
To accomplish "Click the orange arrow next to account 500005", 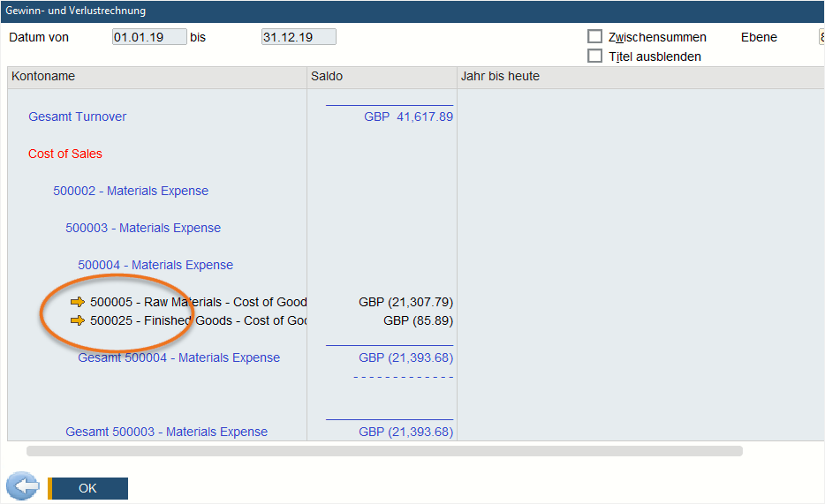I will (78, 302).
